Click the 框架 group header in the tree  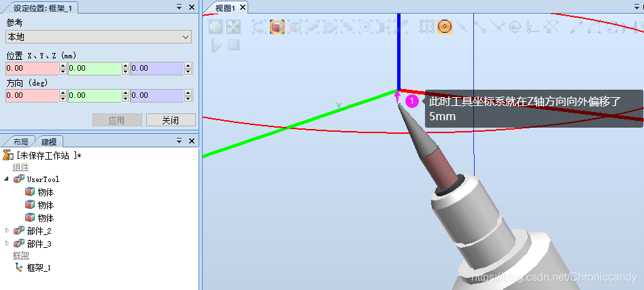point(20,255)
